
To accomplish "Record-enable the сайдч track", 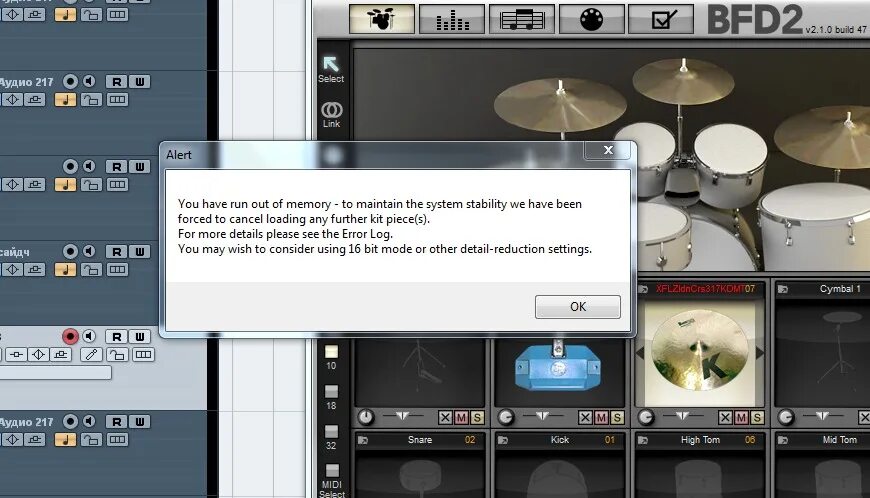I will pos(70,252).
